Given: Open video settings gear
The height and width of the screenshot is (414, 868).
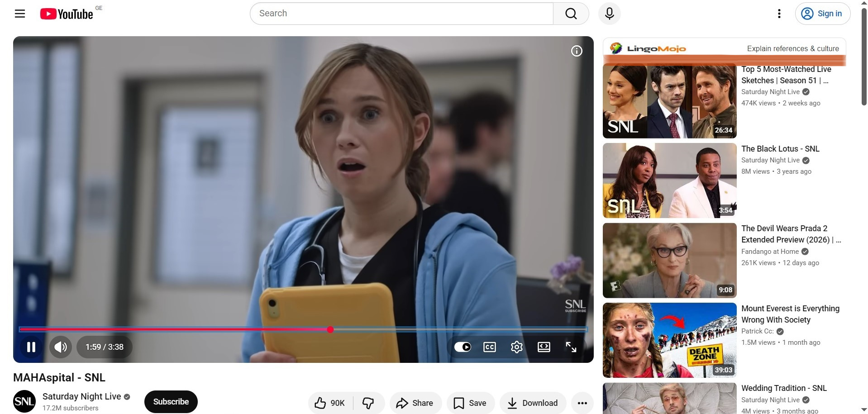Looking at the screenshot, I should click(x=517, y=347).
